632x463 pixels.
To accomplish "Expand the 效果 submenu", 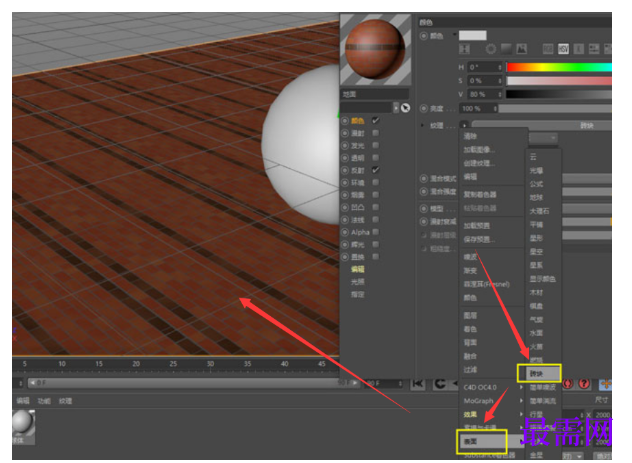I will 494,415.
